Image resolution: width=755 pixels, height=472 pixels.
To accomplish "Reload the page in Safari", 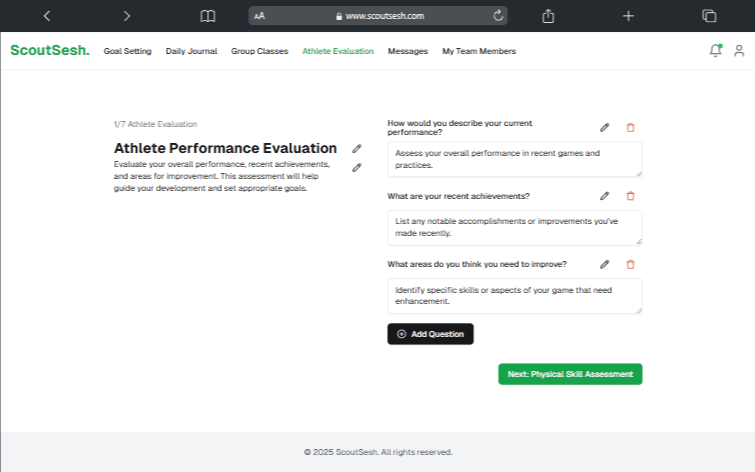I will pos(498,16).
